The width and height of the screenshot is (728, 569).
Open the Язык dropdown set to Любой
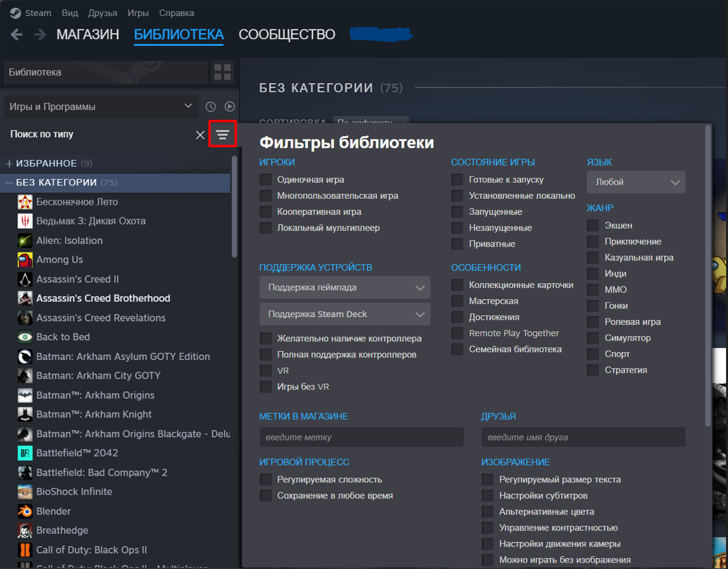click(636, 183)
